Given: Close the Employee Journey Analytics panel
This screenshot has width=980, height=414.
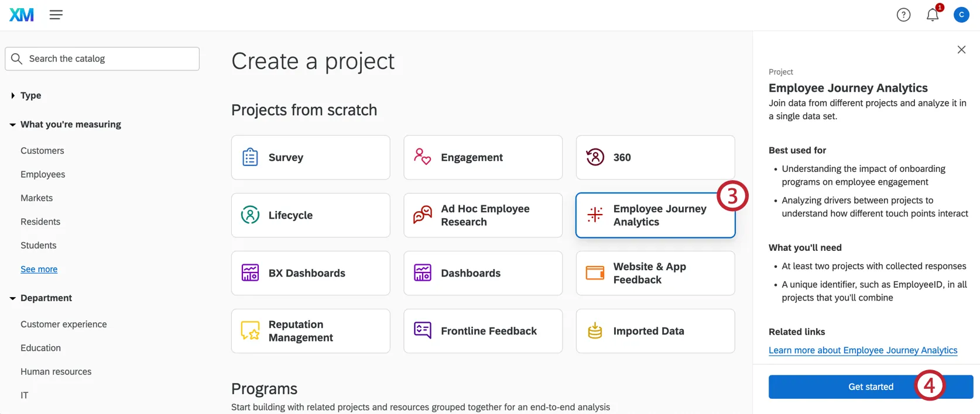Looking at the screenshot, I should pos(961,50).
